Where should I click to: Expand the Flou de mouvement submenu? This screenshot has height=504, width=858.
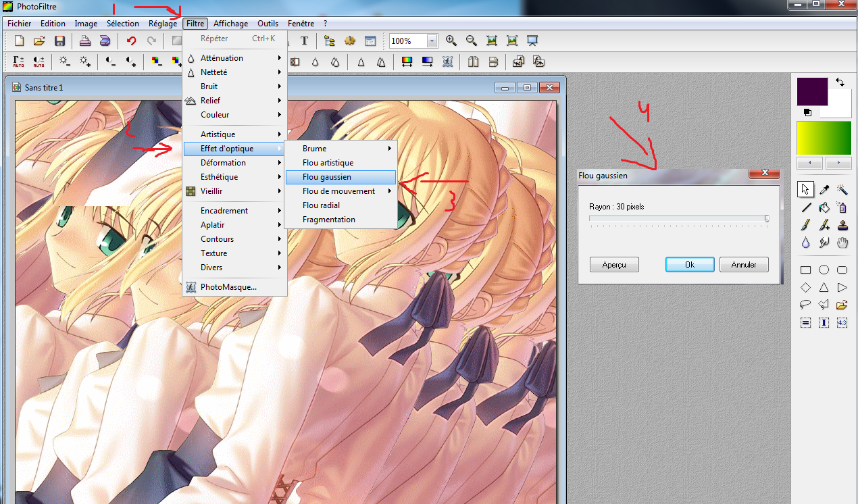(340, 191)
